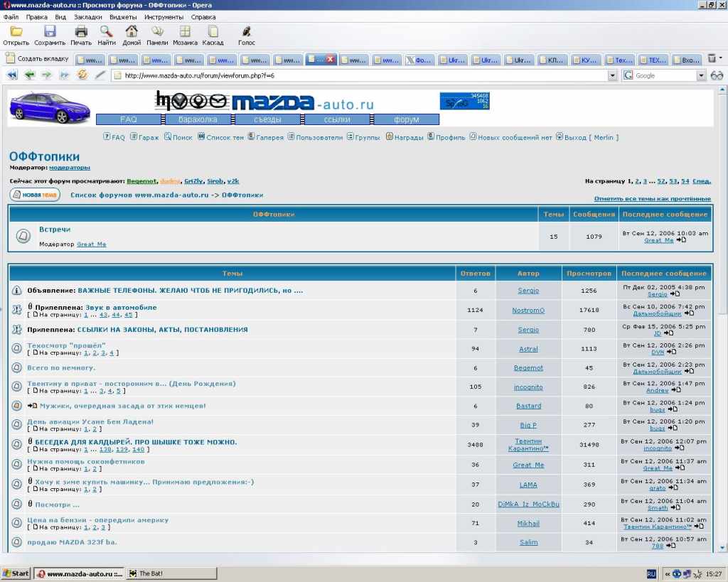Toggle the glasses view-mode icon beside search

(717, 75)
